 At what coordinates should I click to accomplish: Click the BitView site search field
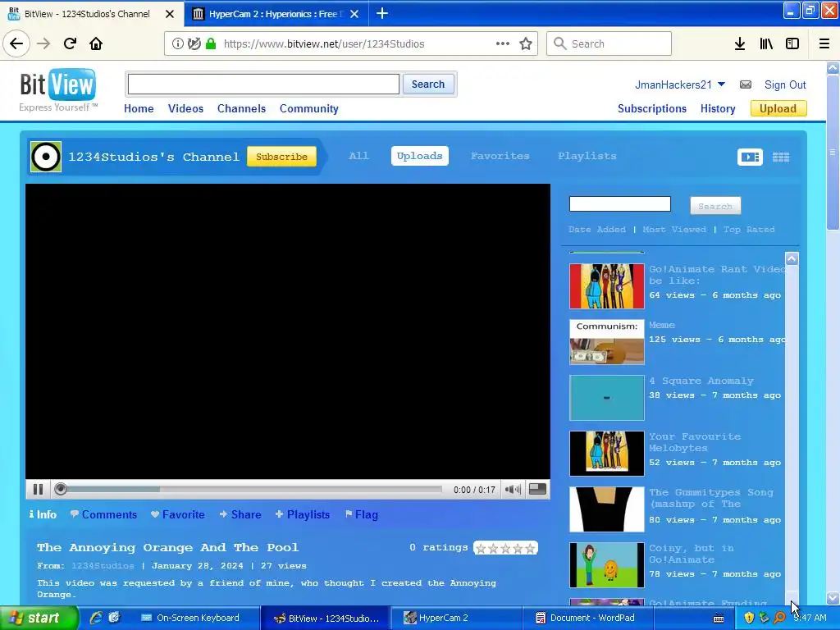(263, 84)
